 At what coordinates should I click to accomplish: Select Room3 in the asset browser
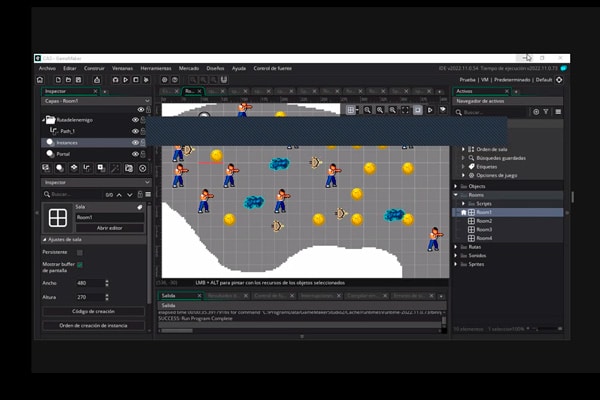point(484,229)
